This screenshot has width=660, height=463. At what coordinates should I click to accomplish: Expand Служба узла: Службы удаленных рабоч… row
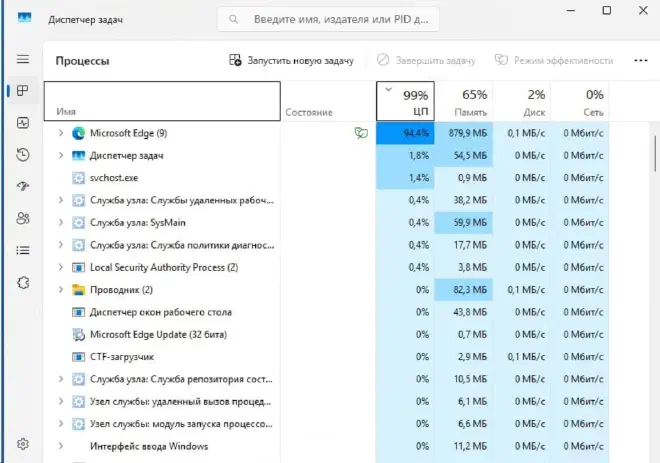coord(61,200)
